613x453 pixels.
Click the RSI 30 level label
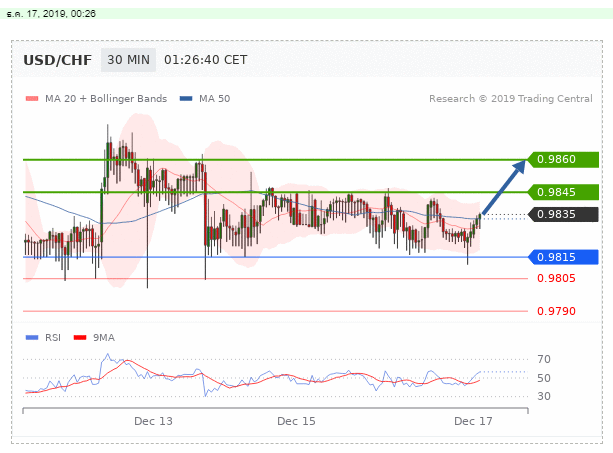pos(544,396)
